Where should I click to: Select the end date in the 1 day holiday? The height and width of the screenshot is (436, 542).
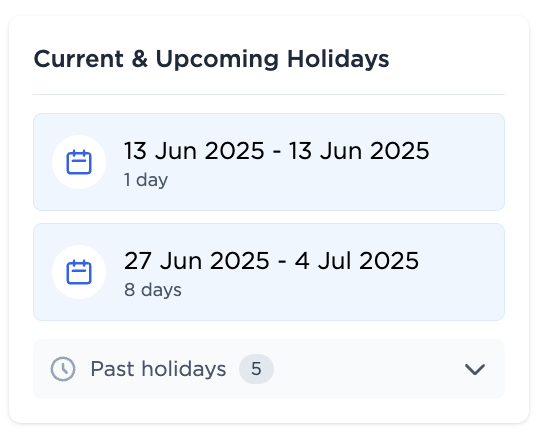click(359, 151)
